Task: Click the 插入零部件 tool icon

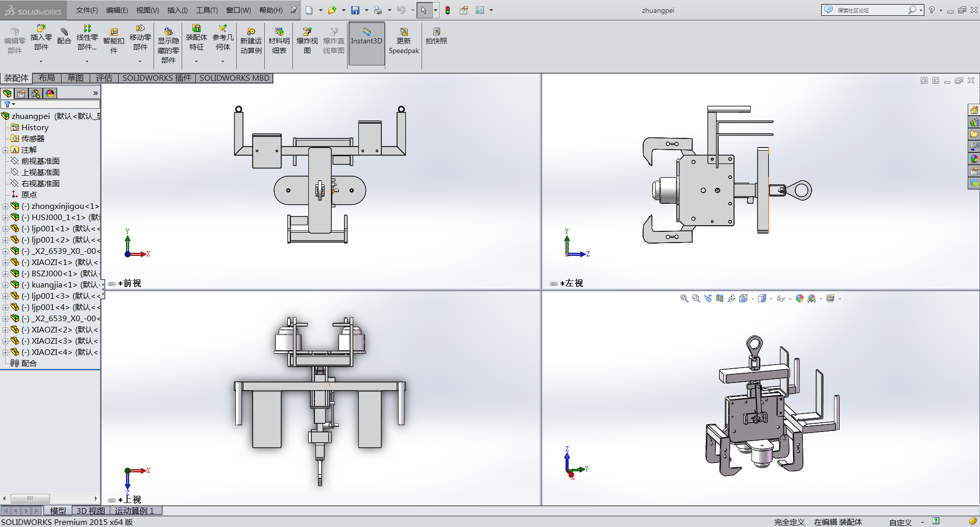Action: pyautogui.click(x=41, y=38)
